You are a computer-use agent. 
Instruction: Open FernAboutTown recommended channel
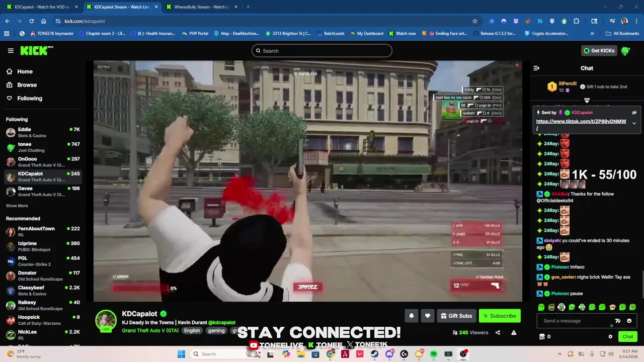[44, 232]
